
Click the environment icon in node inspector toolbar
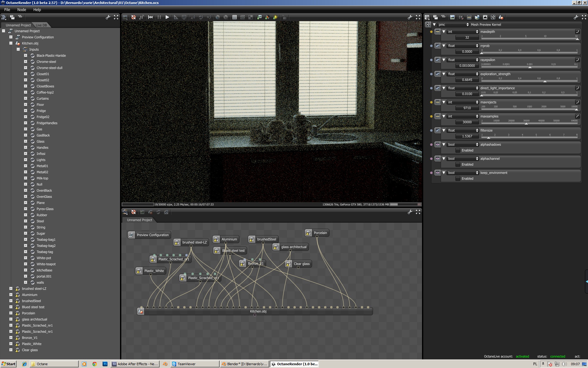477,17
